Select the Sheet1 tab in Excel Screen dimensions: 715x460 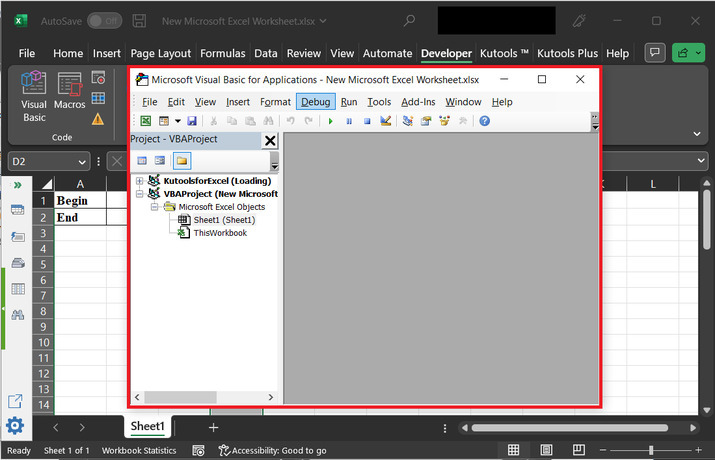pyautogui.click(x=147, y=426)
